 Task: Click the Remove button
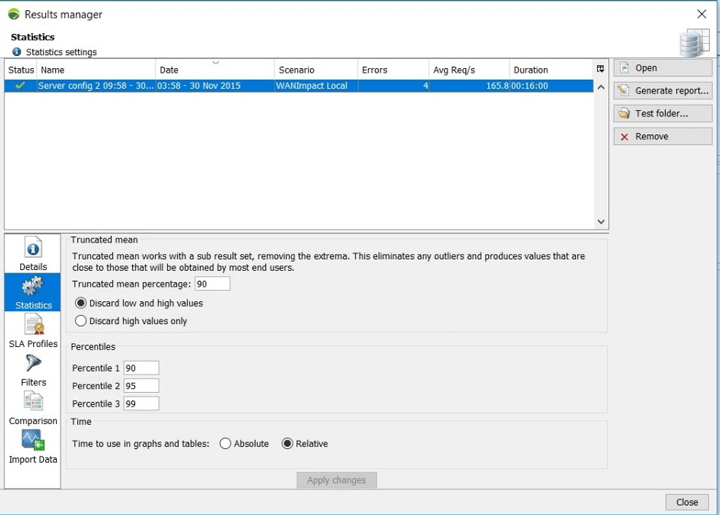pos(663,136)
